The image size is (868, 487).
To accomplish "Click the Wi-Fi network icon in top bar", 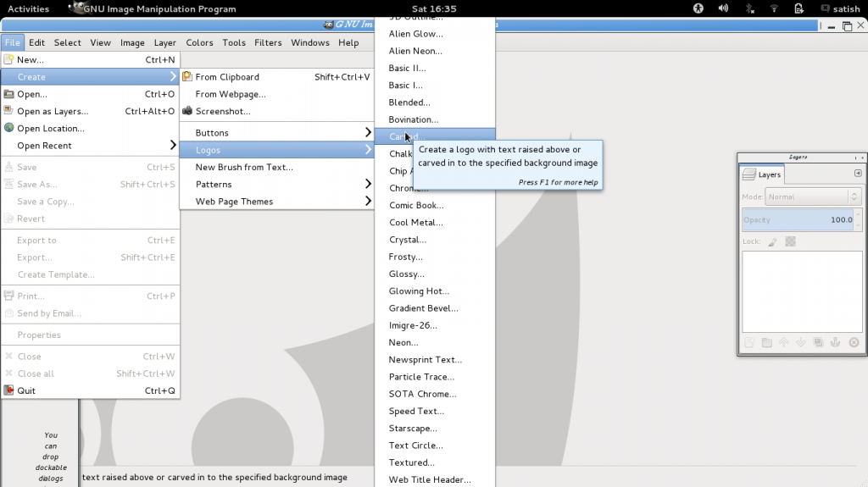I will [774, 8].
